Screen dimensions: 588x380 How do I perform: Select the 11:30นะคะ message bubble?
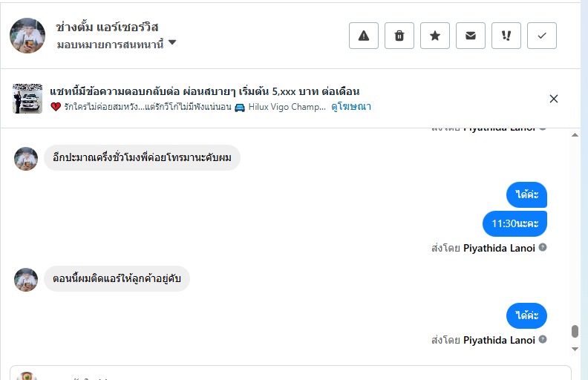click(514, 223)
